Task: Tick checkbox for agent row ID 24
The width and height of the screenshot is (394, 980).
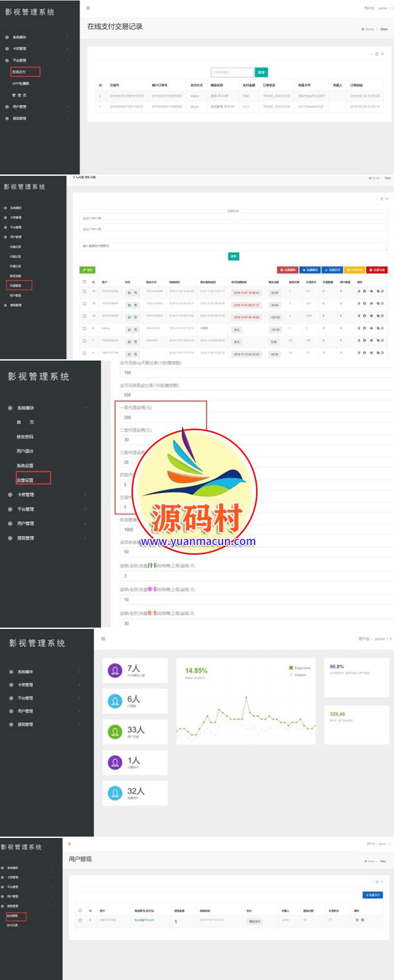Action: (84, 291)
